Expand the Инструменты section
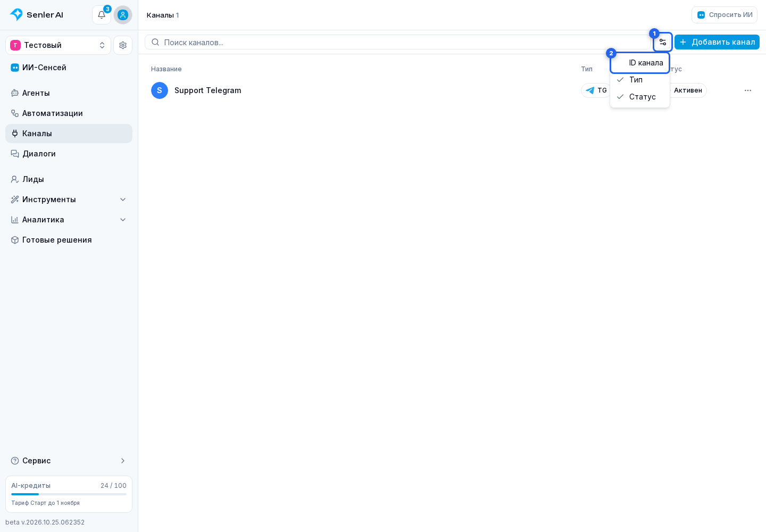Screen dimensions: 766x532 coord(69,199)
